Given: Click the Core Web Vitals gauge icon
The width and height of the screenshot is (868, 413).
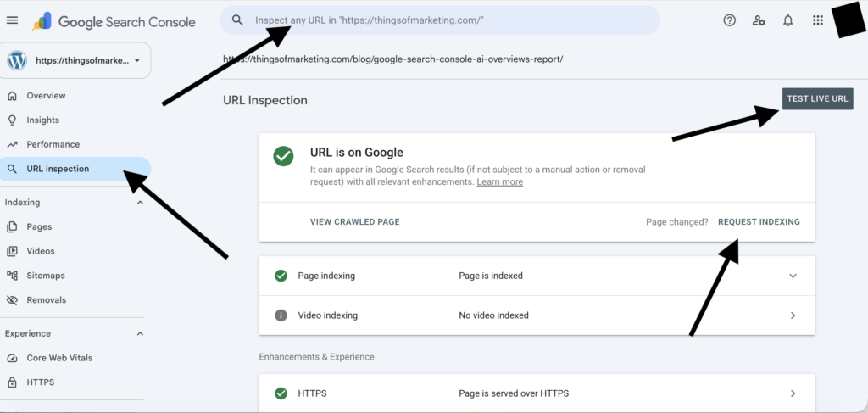Looking at the screenshot, I should pyautogui.click(x=12, y=358).
